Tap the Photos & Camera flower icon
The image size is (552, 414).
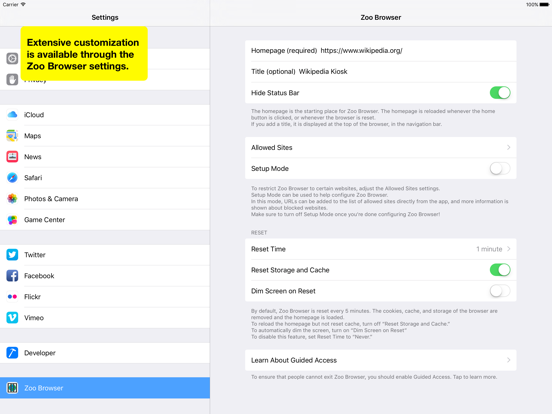tap(12, 199)
